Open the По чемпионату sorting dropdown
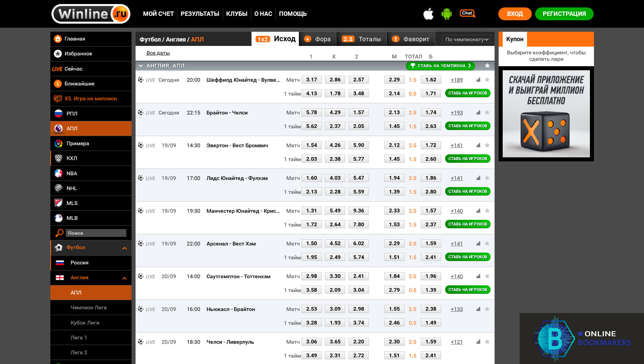 click(467, 40)
